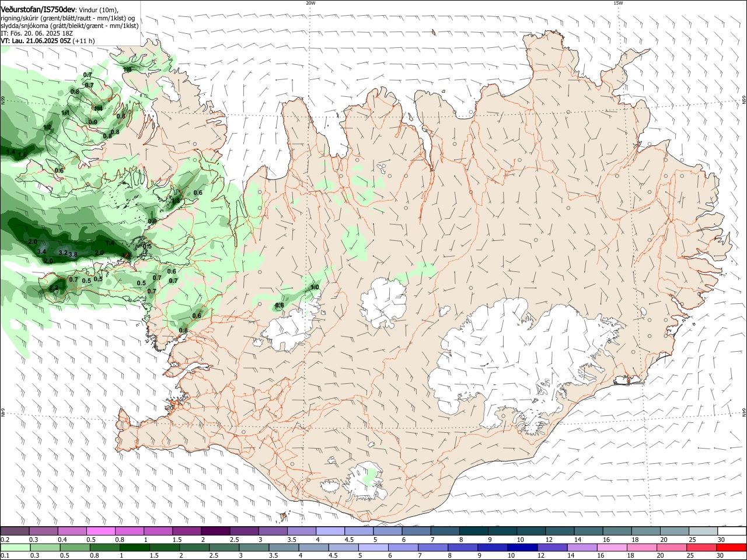Click the Veðurstofan/IS750dev title text

click(x=38, y=9)
